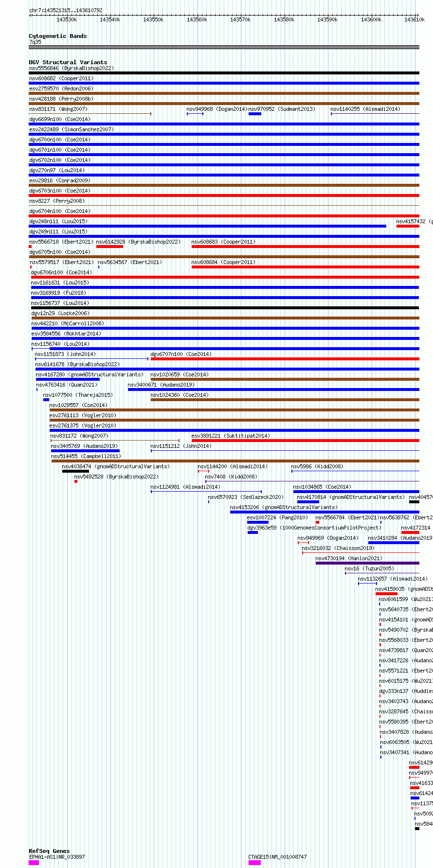Open nsv1132657 (Alsmadi2014) label
Image resolution: width=433 pixels, height=868 pixels.
[393, 579]
